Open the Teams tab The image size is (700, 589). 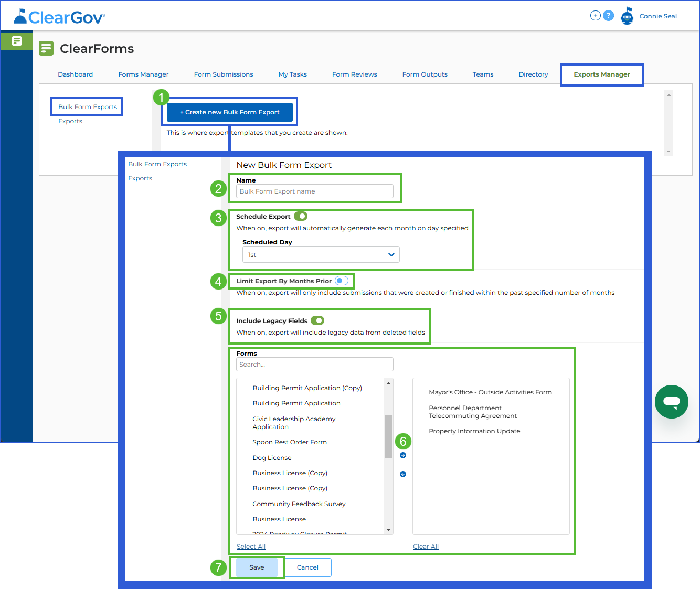483,74
